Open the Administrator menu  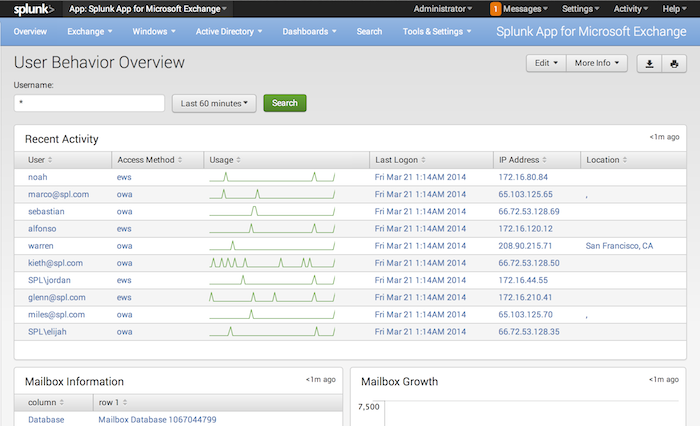[x=442, y=9]
